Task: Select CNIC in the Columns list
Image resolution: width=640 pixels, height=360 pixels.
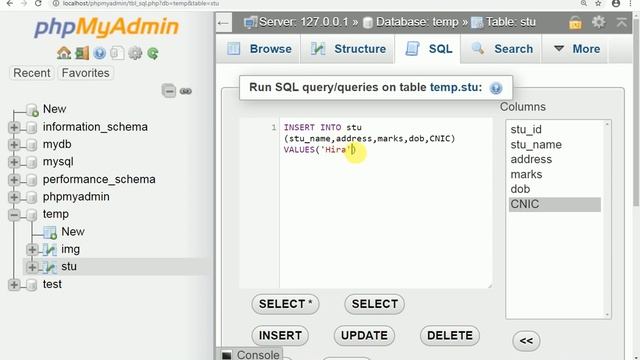Action: coord(555,204)
